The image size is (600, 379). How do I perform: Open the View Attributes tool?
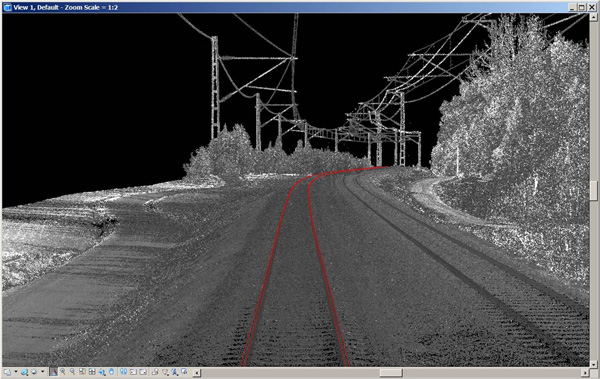pyautogui.click(x=7, y=372)
